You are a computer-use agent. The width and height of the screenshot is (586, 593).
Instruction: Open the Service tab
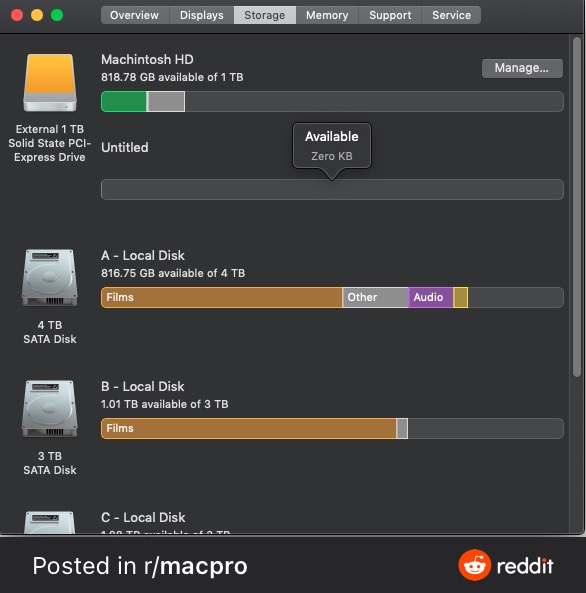point(451,15)
